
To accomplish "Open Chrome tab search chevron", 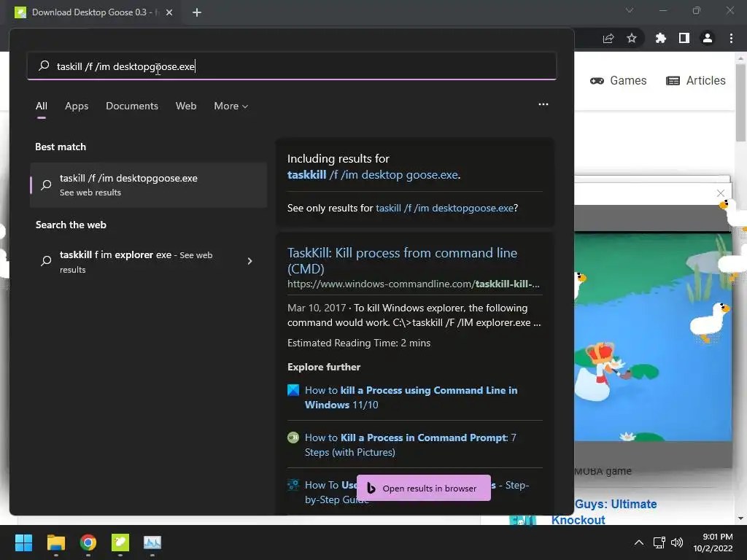I will [630, 10].
